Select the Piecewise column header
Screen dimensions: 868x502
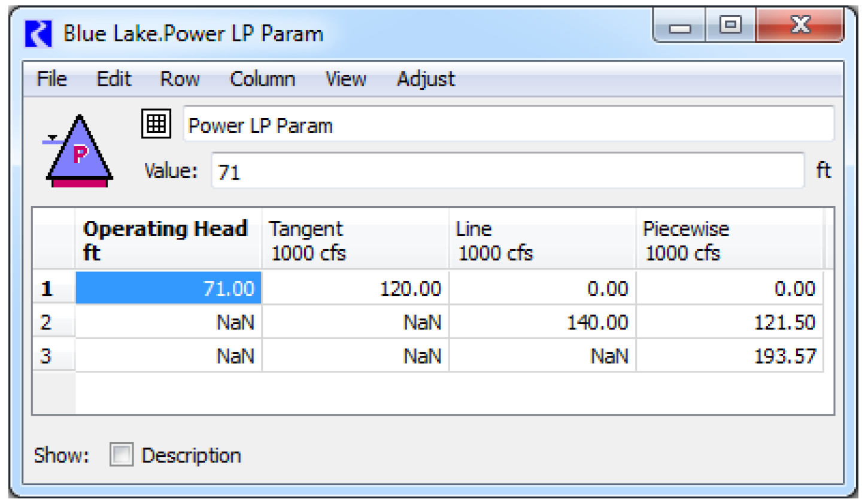(x=729, y=240)
